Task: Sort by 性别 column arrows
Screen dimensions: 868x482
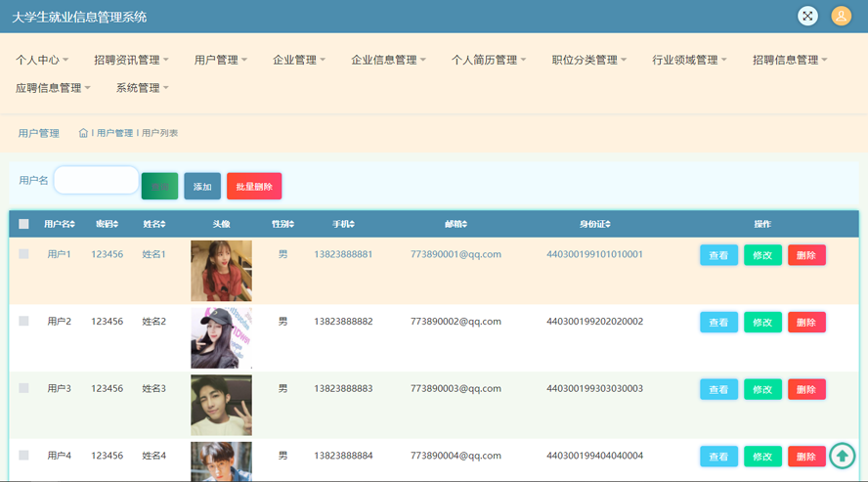Action: tap(291, 224)
